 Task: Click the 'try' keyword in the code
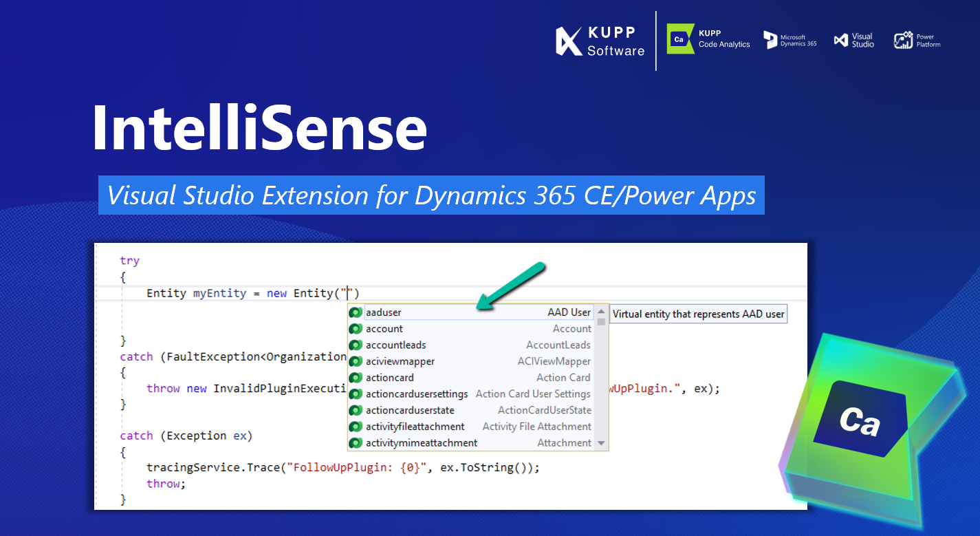[x=129, y=261]
